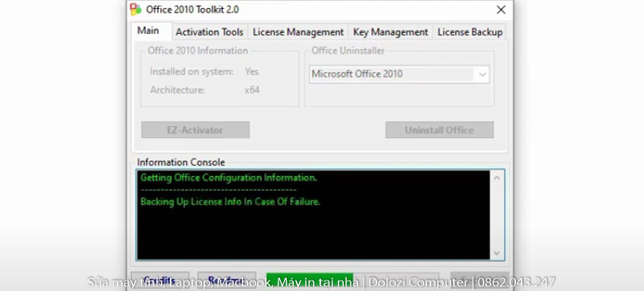Click the 'Office Uninstaller' group label

point(349,51)
